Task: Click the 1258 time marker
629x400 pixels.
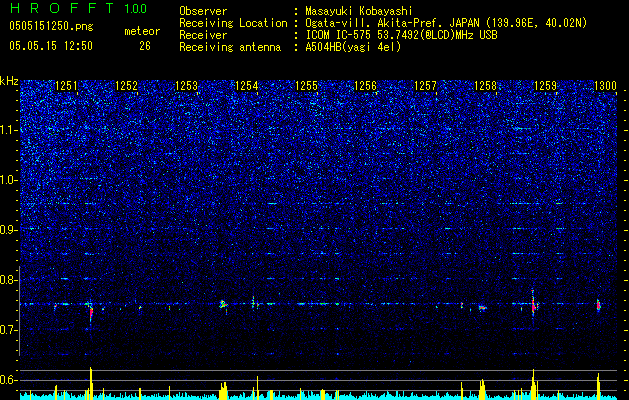Action: pyautogui.click(x=485, y=86)
